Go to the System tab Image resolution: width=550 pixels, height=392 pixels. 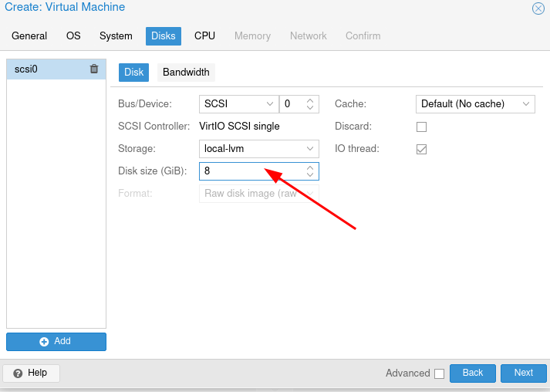(116, 35)
